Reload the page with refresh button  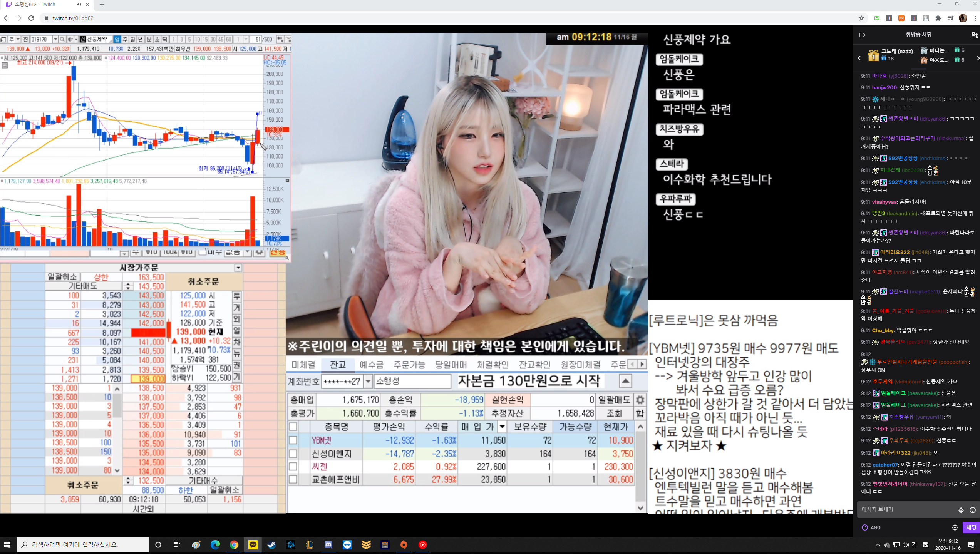[x=31, y=18]
